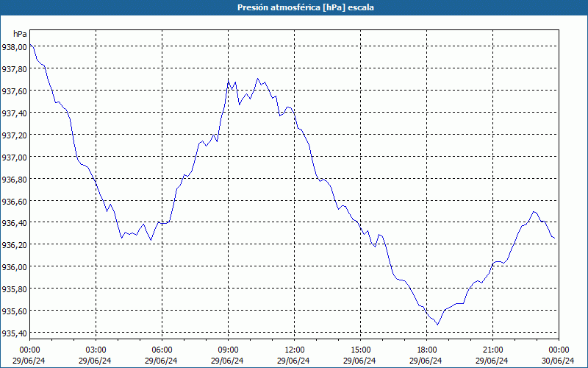Click the hPa unit label
Screen dimensions: 588x368
[20, 34]
